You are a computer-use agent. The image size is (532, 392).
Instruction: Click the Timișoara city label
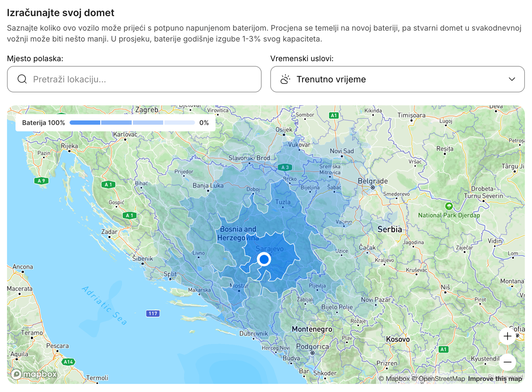pyautogui.click(x=411, y=115)
